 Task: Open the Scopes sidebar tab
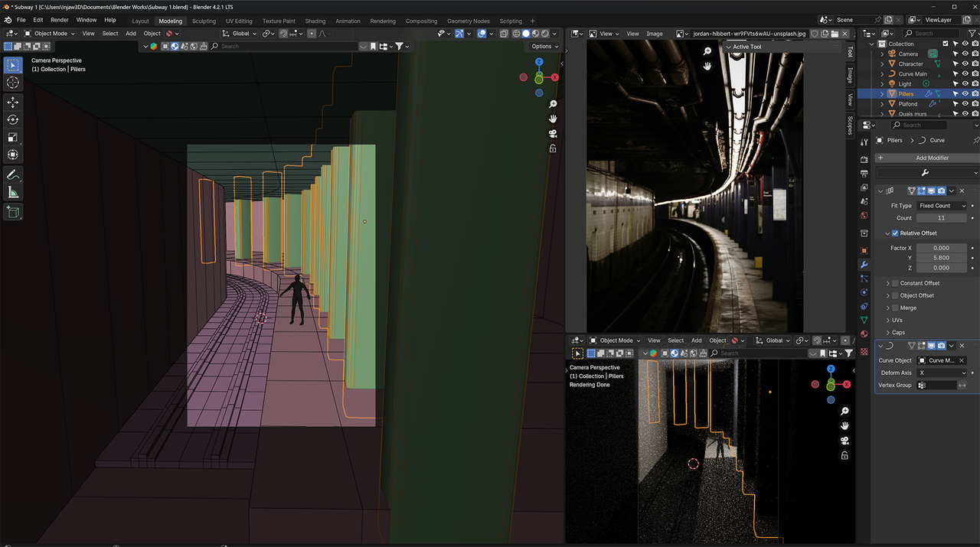tap(850, 125)
